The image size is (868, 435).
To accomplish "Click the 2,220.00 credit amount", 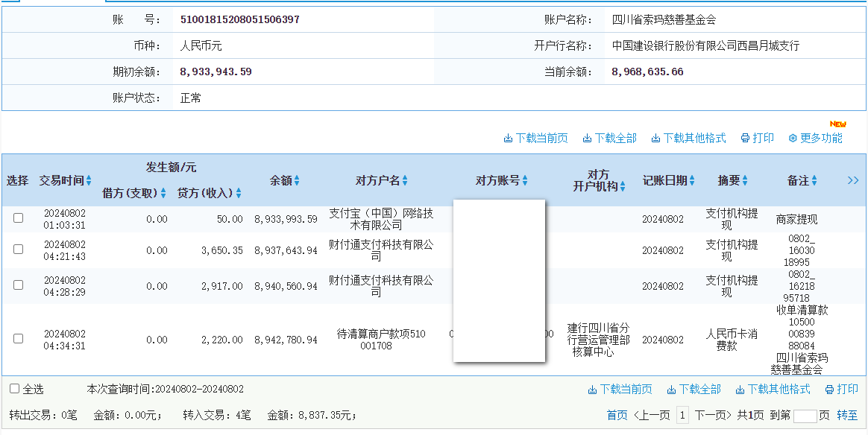I will 222,340.
